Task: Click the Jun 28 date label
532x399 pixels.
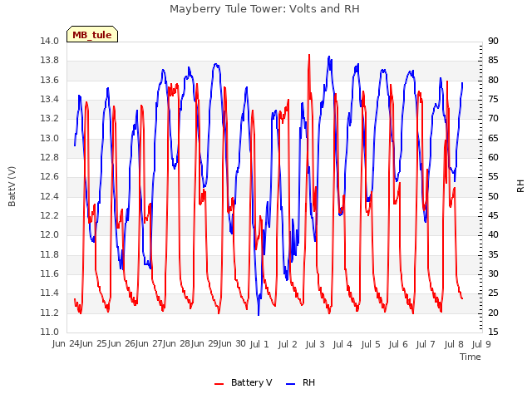Action: click(x=177, y=344)
